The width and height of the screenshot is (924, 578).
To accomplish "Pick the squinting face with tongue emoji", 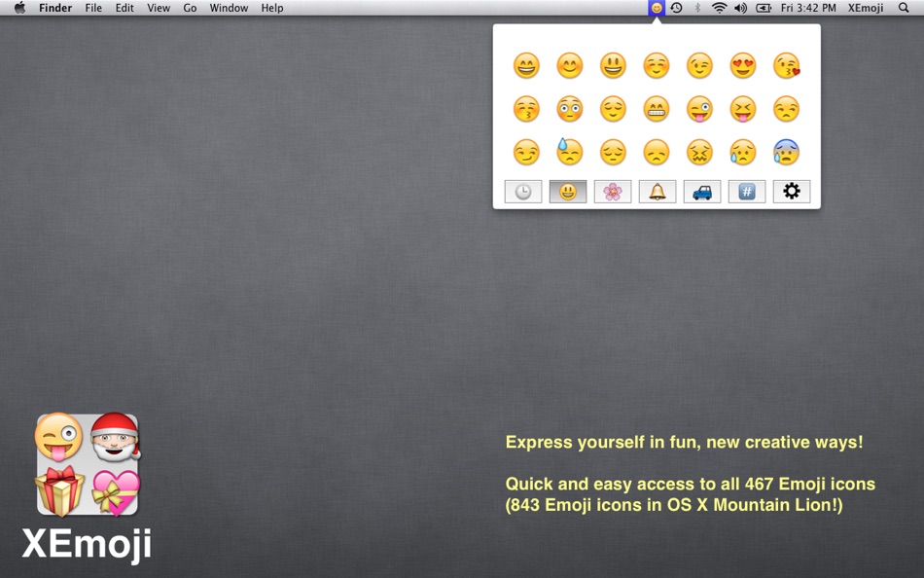I will tap(743, 109).
